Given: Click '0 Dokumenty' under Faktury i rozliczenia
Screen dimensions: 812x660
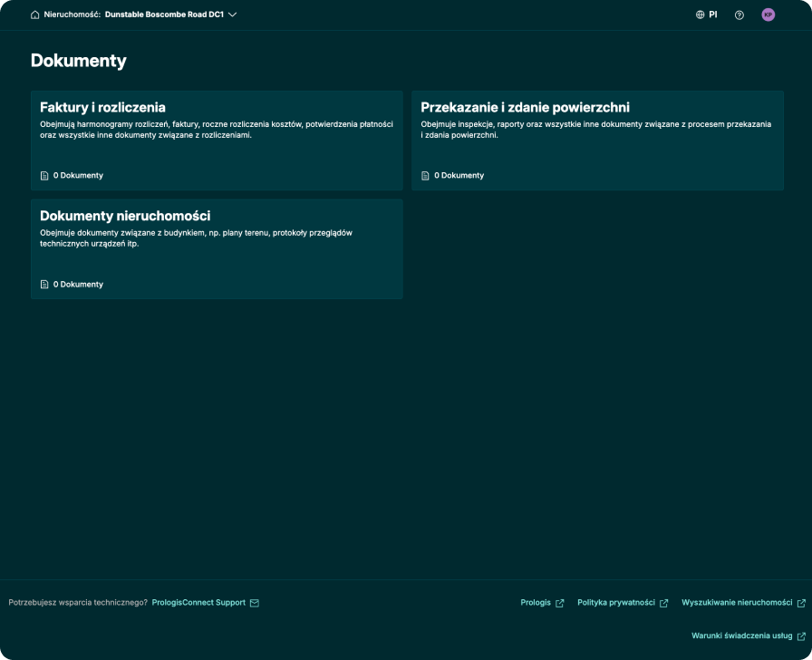Looking at the screenshot, I should [x=78, y=176].
